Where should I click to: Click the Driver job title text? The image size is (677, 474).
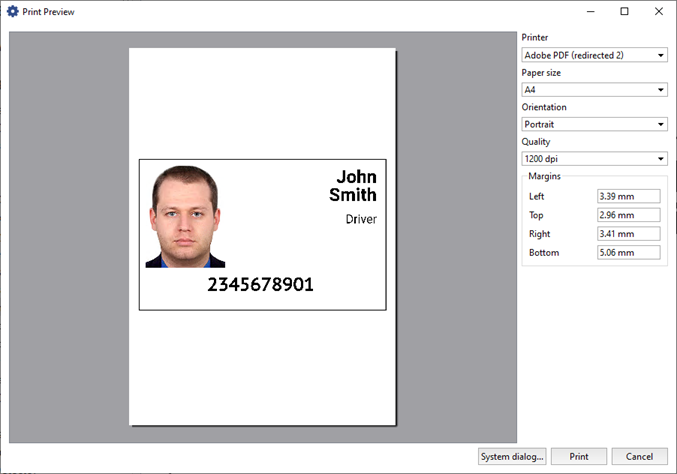361,219
